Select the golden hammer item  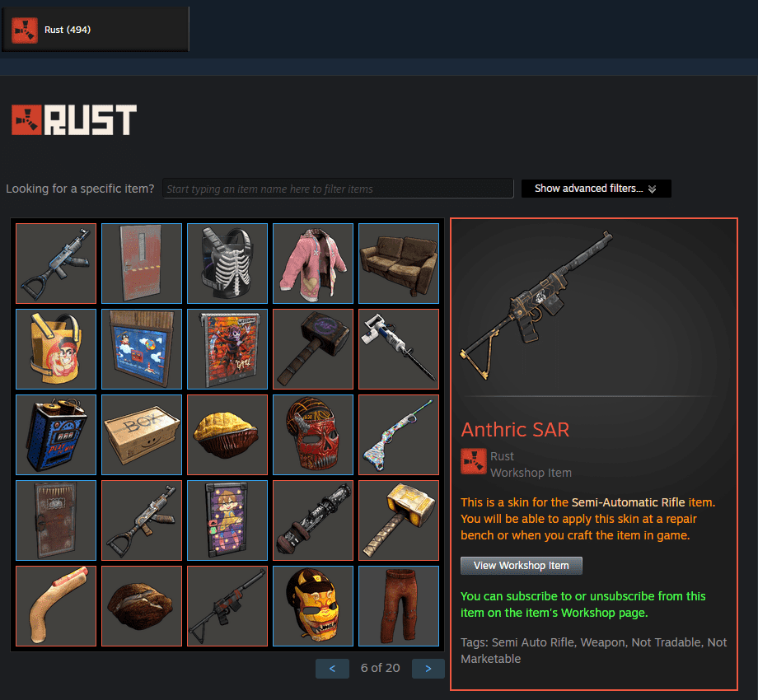399,520
